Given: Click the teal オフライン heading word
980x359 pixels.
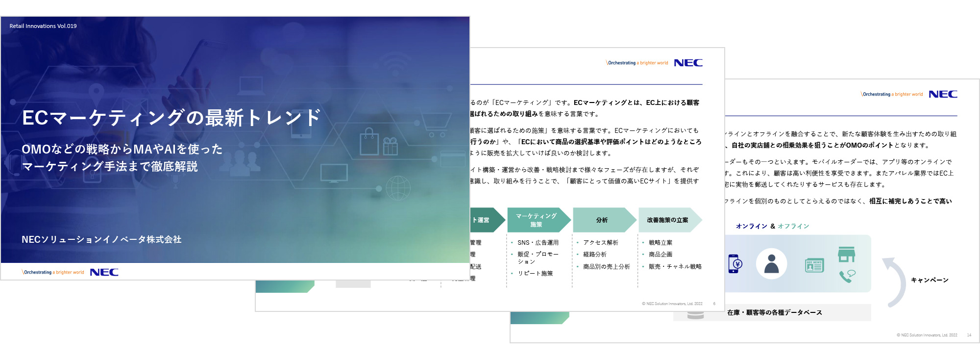Looking at the screenshot, I should tap(793, 226).
